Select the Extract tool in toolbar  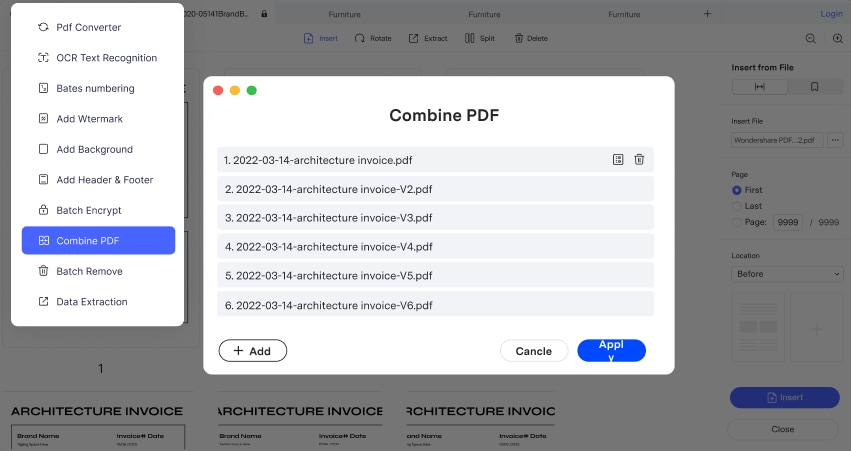pyautogui.click(x=428, y=38)
